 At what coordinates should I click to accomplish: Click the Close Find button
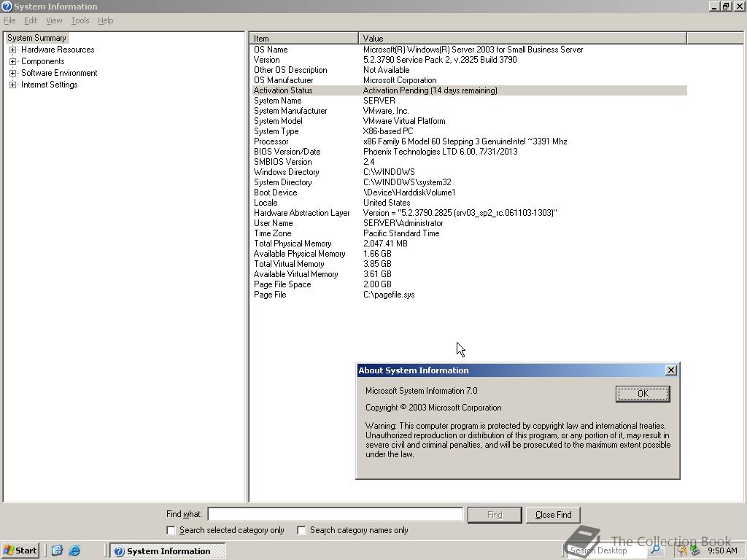pos(553,515)
